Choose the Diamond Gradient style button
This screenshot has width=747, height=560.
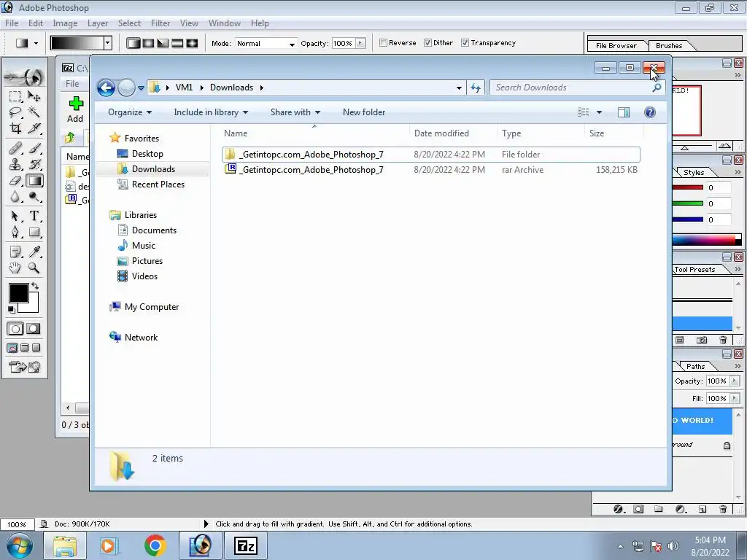192,43
